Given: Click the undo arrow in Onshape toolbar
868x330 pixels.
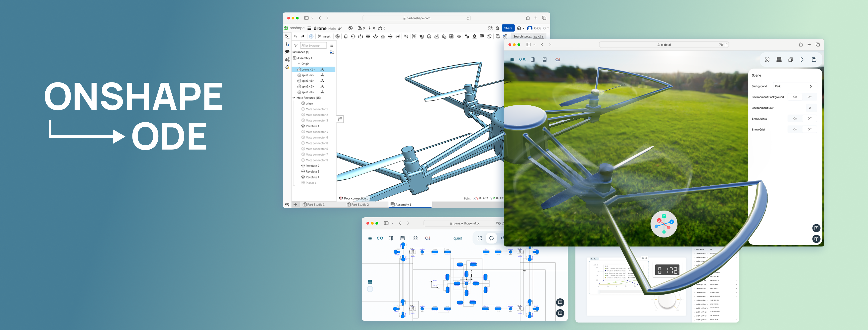Looking at the screenshot, I should tap(295, 36).
